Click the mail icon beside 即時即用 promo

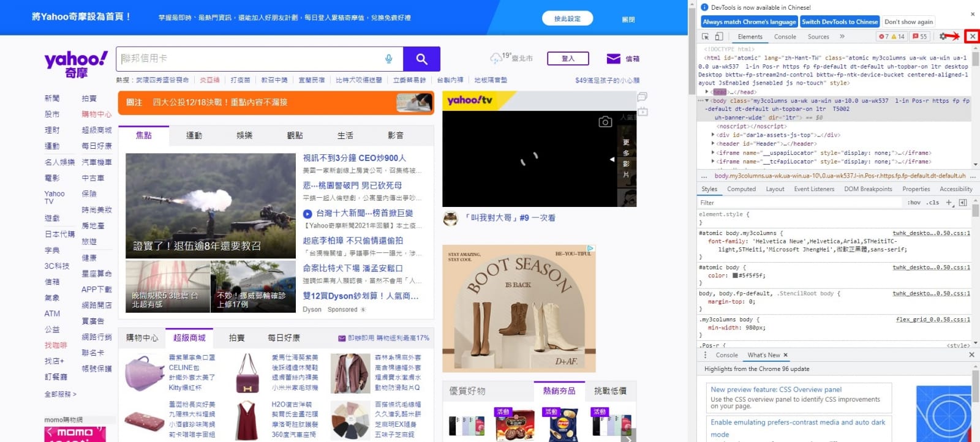[x=342, y=338]
